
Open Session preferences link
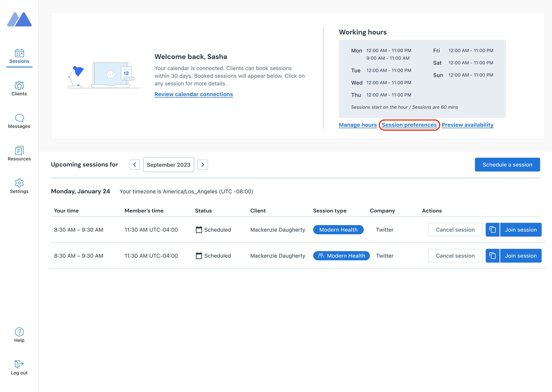click(x=409, y=125)
